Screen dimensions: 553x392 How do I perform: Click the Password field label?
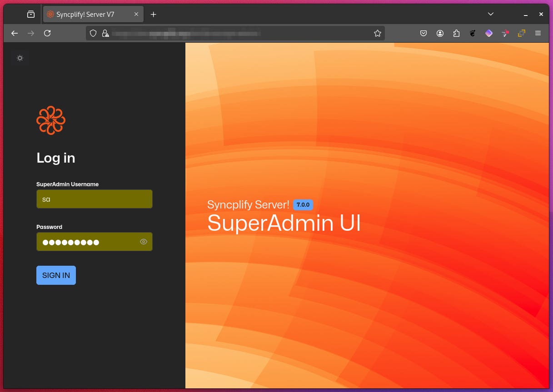point(49,227)
